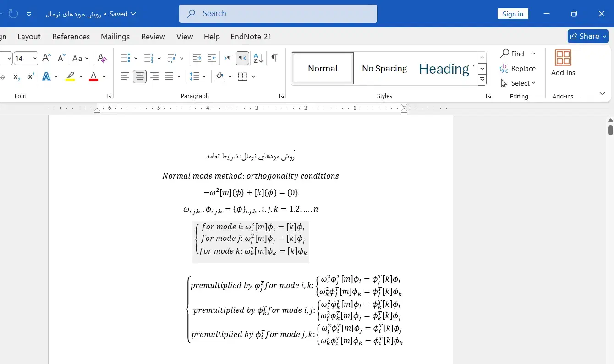This screenshot has width=614, height=364.
Task: Toggle center alignment
Action: tap(140, 76)
